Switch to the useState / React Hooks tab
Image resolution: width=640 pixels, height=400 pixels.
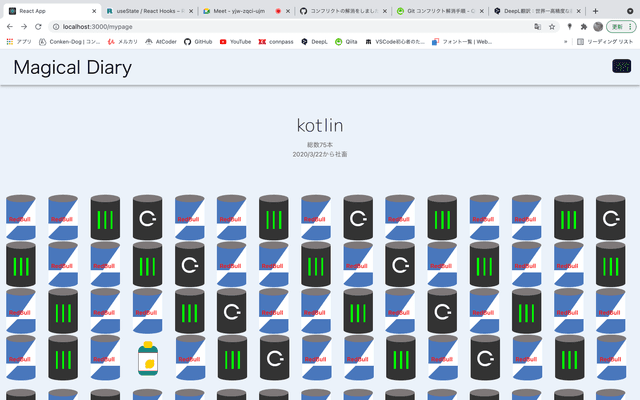149,11
